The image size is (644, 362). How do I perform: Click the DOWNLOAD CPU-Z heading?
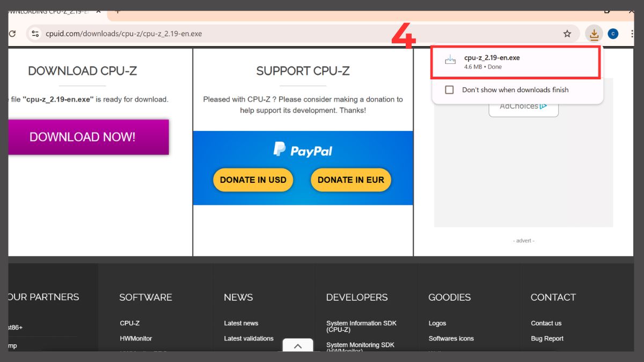coord(83,71)
